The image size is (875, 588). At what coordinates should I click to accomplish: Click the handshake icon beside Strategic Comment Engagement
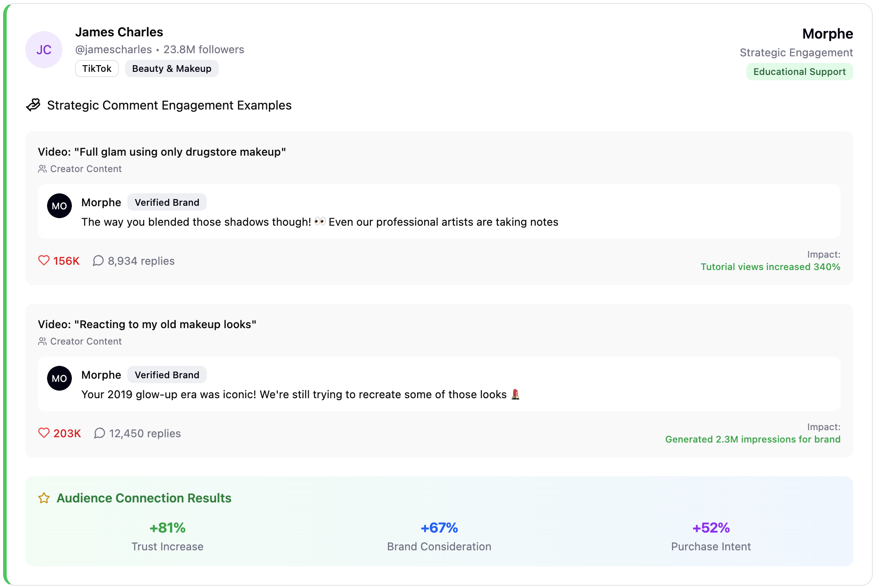point(33,105)
